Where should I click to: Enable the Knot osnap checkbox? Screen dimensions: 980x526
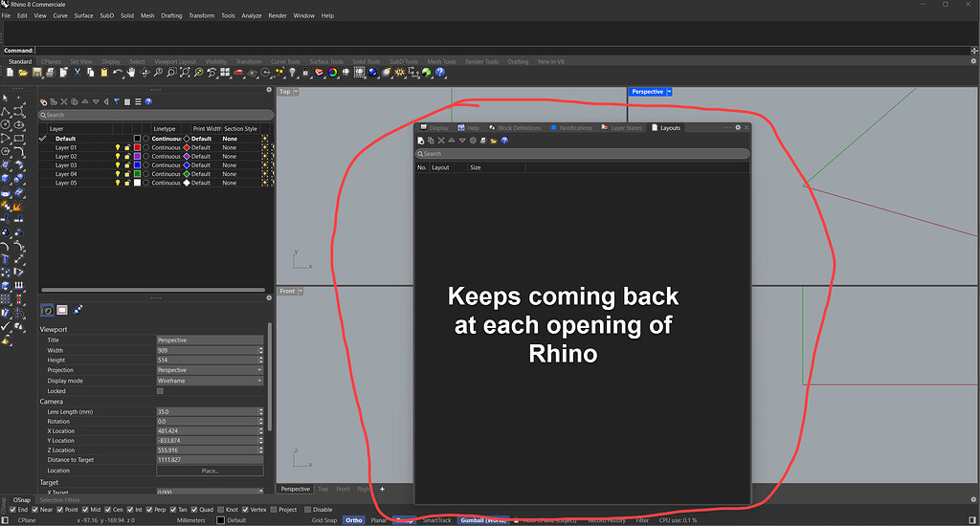point(221,510)
